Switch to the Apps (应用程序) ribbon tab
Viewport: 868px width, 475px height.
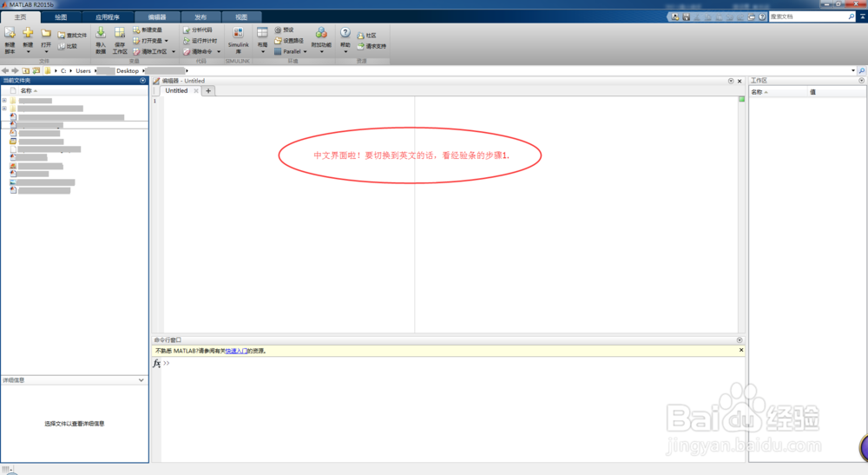pyautogui.click(x=108, y=17)
